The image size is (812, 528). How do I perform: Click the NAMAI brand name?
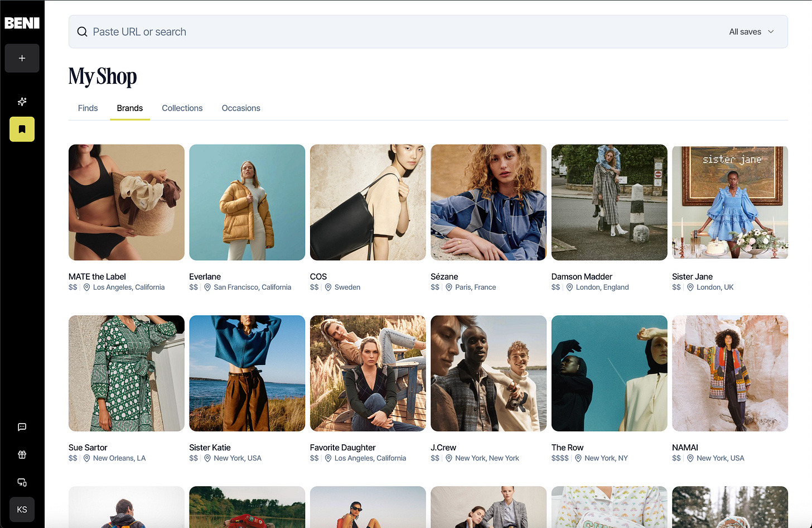pyautogui.click(x=685, y=448)
